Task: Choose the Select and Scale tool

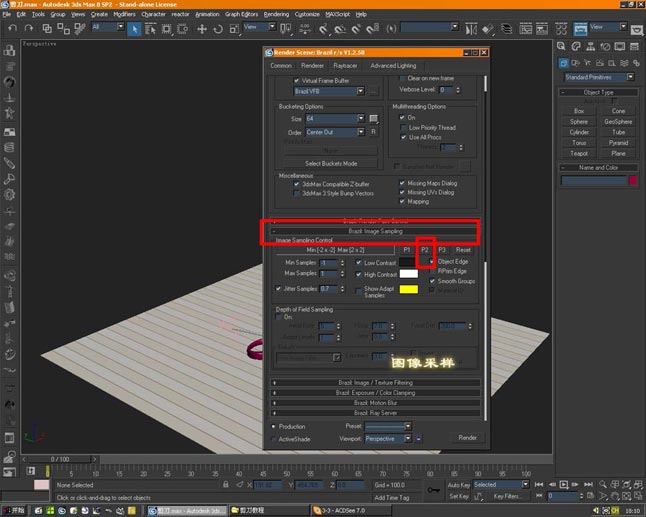Action: pos(234,29)
